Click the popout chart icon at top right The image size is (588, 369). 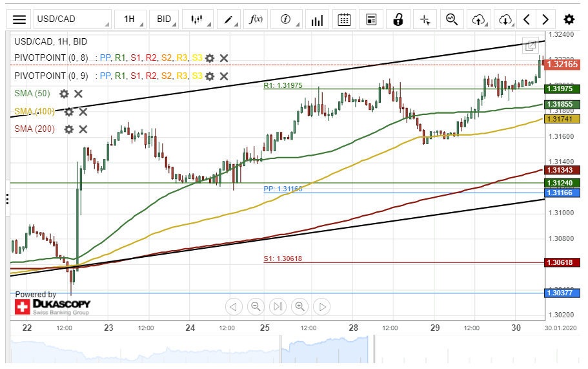pyautogui.click(x=531, y=45)
